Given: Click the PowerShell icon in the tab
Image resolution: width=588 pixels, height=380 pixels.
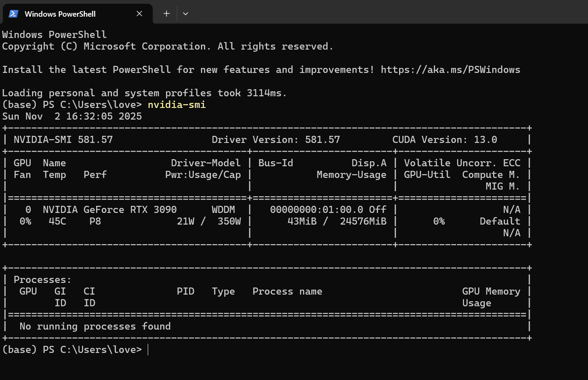Looking at the screenshot, I should (13, 14).
